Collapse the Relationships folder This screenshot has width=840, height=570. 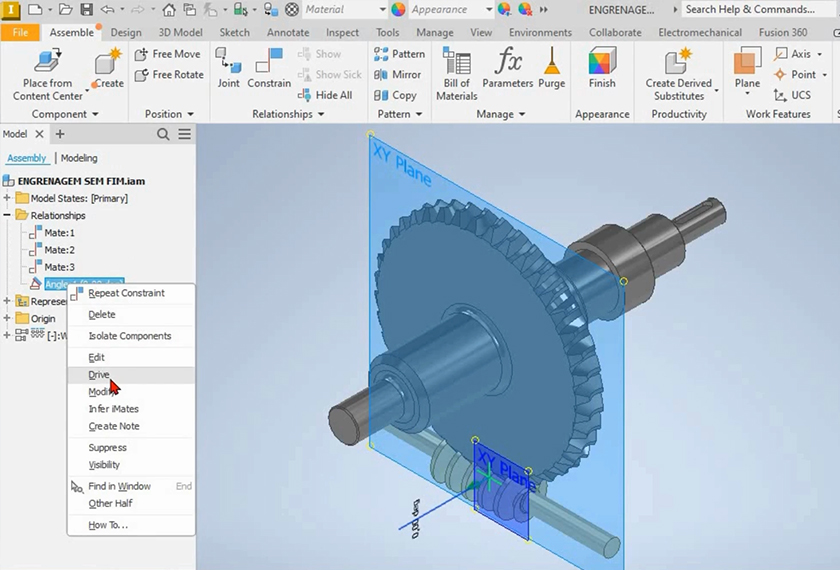[7, 215]
